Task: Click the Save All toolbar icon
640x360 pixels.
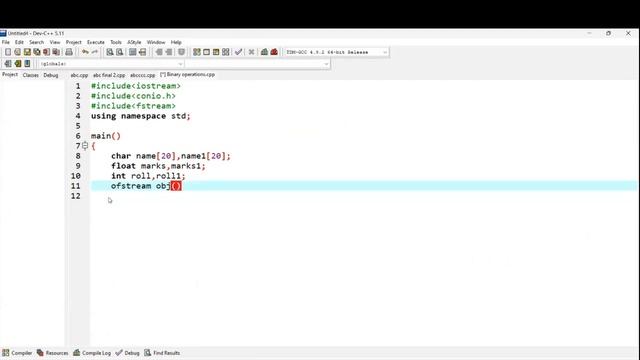Action: (x=37, y=52)
